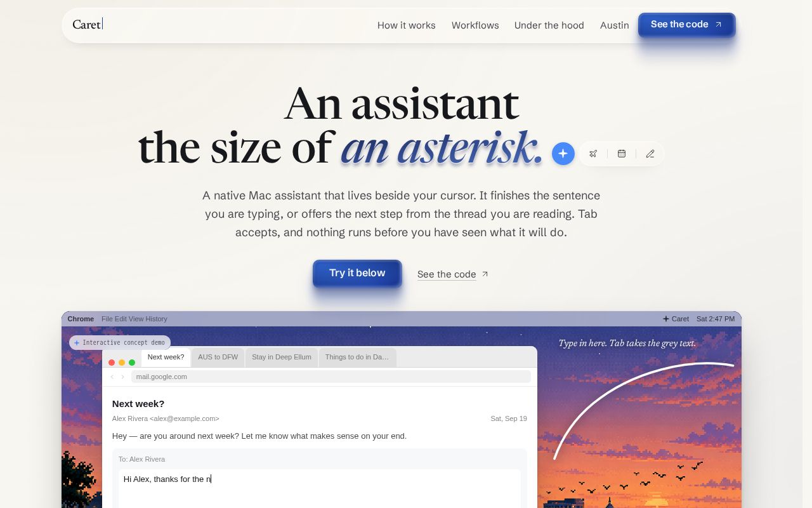Click the Caret logo in header
Viewport: 812px width, 508px height.
coord(88,24)
